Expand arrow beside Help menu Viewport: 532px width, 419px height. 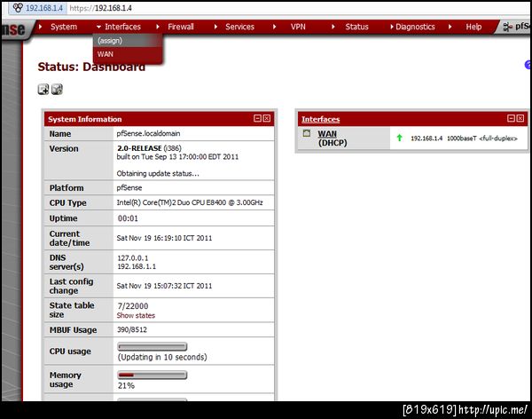450,27
